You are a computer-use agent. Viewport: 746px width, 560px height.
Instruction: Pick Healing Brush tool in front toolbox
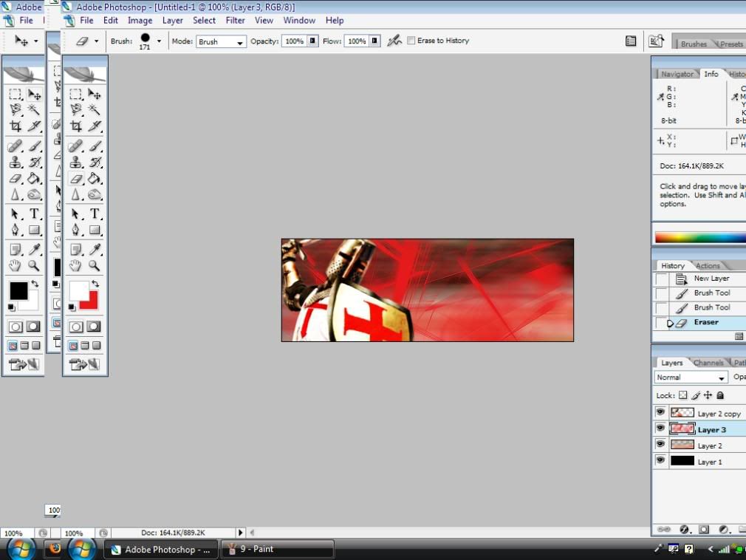pos(76,146)
